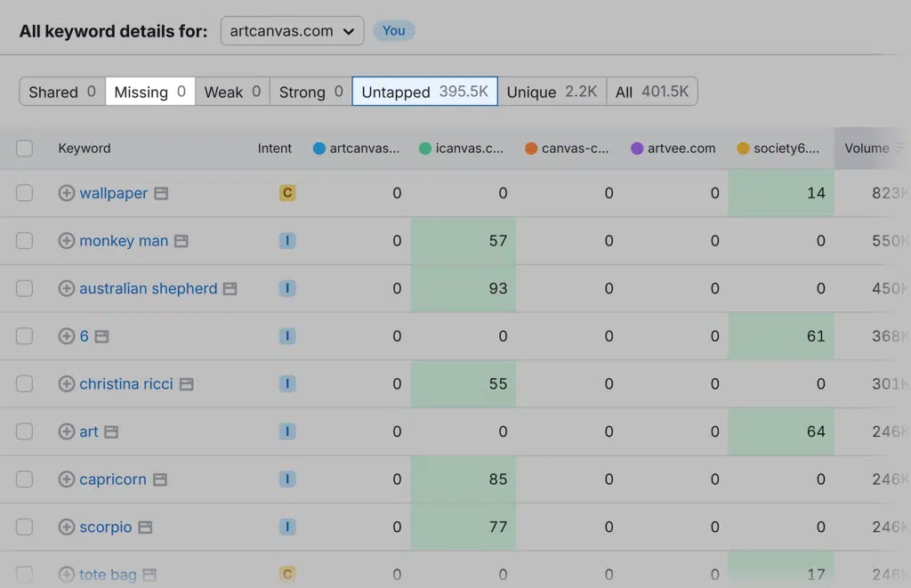Open SERP snapshot icon next to australian shepherd
The width and height of the screenshot is (911, 588).
click(x=230, y=289)
